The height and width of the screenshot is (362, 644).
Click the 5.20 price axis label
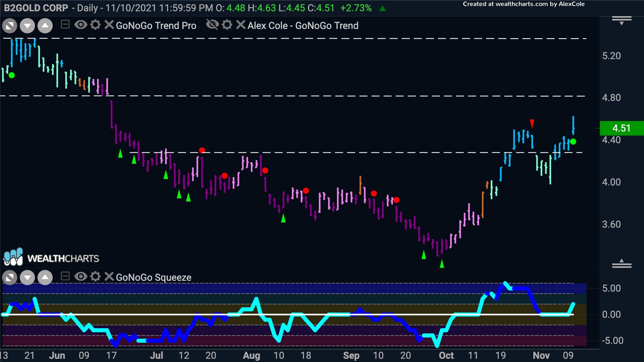coord(611,56)
